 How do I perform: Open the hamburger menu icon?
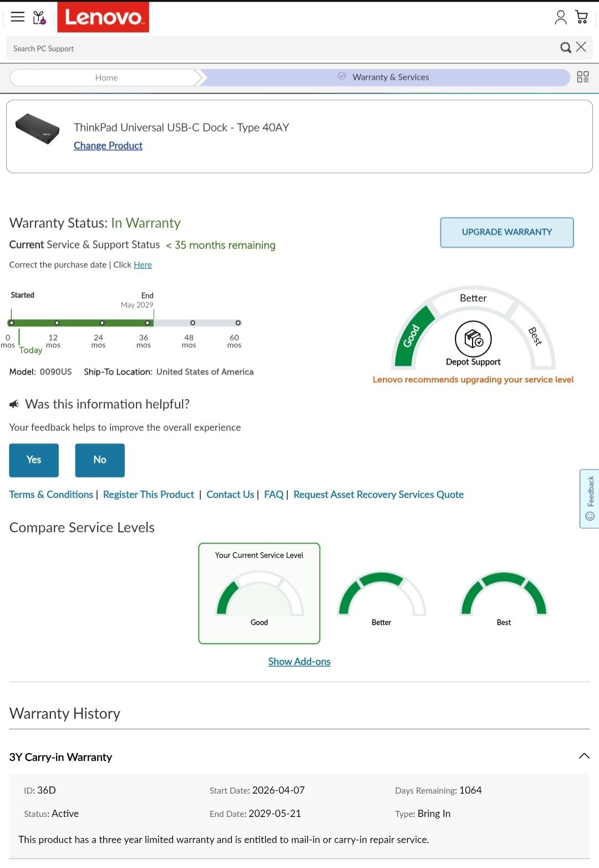(18, 17)
